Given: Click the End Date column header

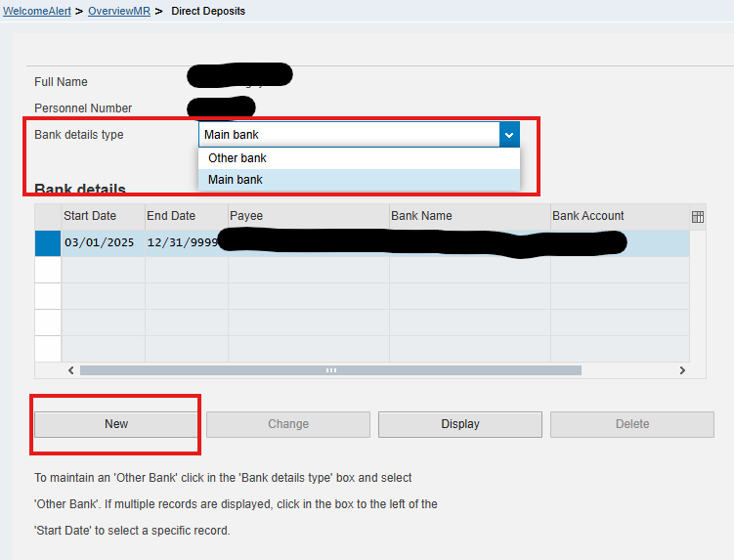Looking at the screenshot, I should coord(187,216).
